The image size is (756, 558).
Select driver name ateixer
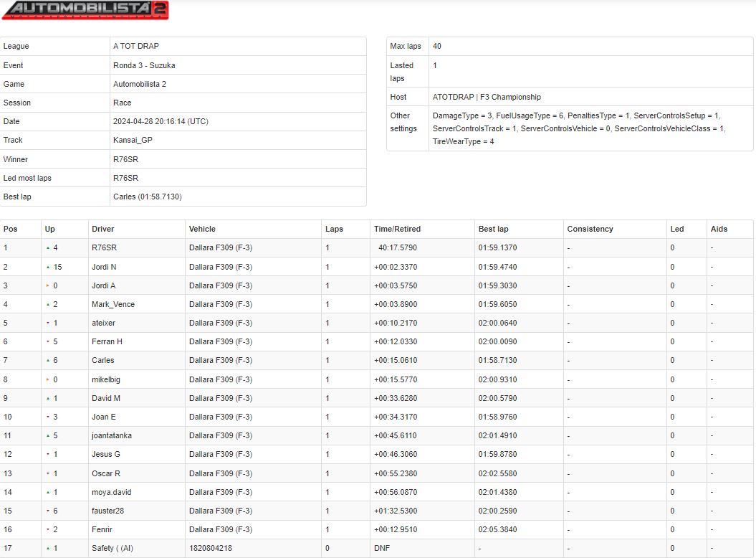point(103,323)
